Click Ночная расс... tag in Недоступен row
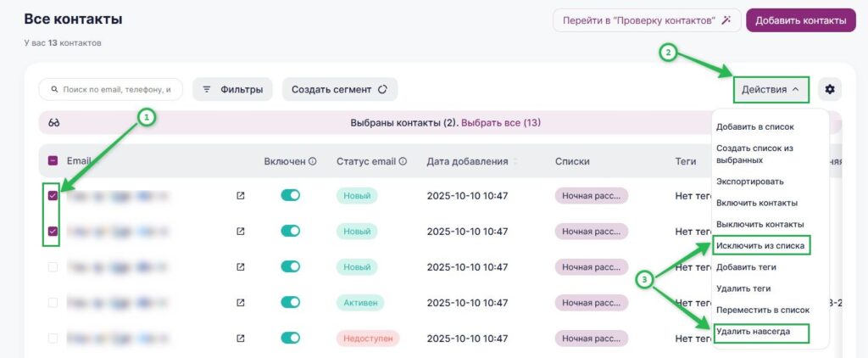Screen dimensions: 868x358 pyautogui.click(x=591, y=338)
